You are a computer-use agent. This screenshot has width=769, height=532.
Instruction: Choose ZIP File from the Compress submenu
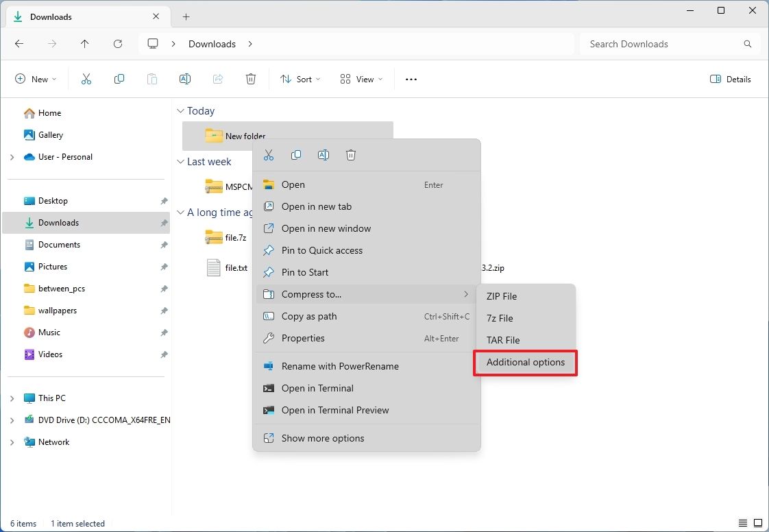tap(501, 296)
